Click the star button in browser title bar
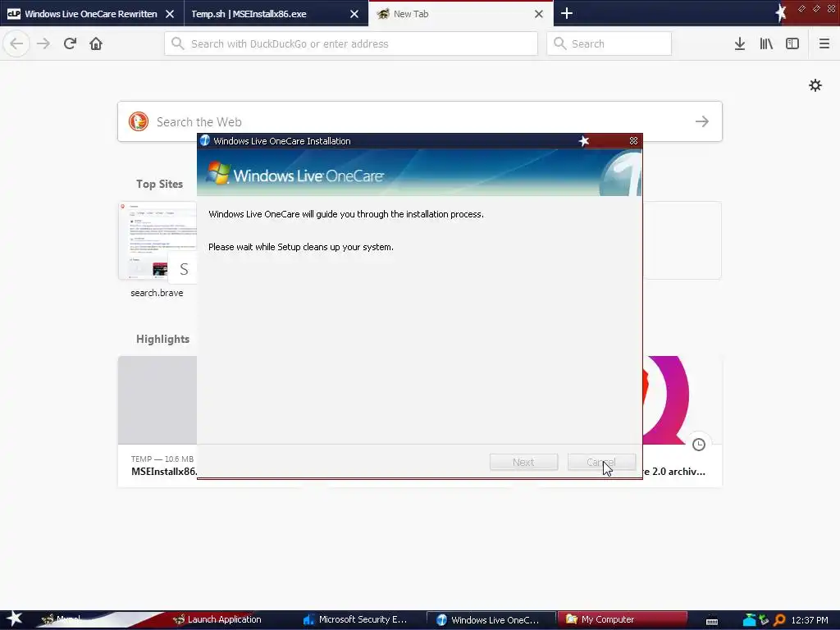Image resolution: width=840 pixels, height=630 pixels. pos(781,11)
